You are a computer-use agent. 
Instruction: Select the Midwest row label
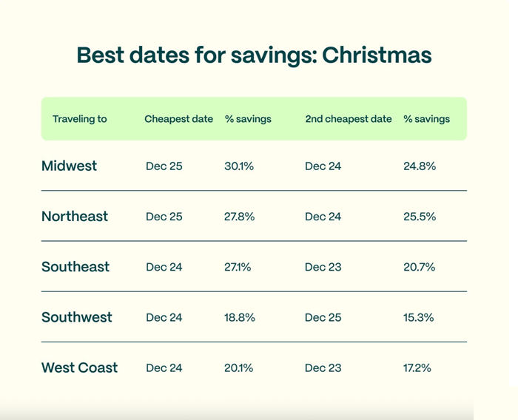[70, 166]
